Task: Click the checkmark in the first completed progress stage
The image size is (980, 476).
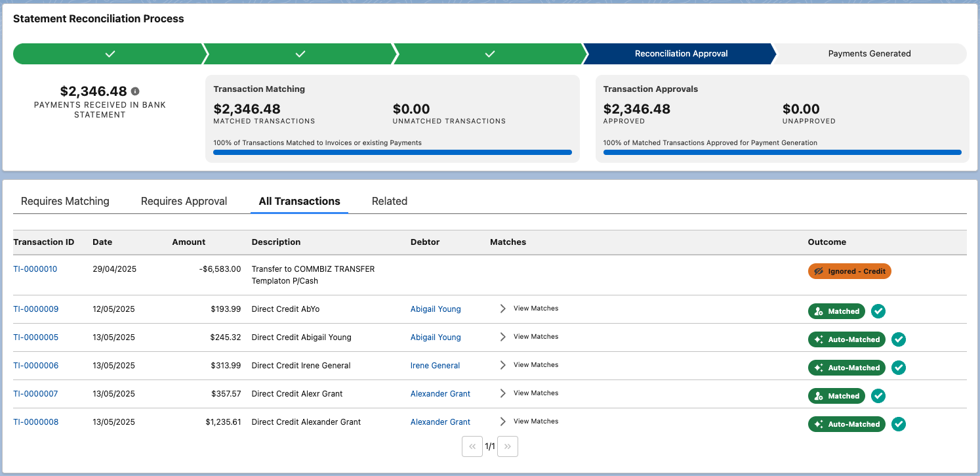Action: 110,53
